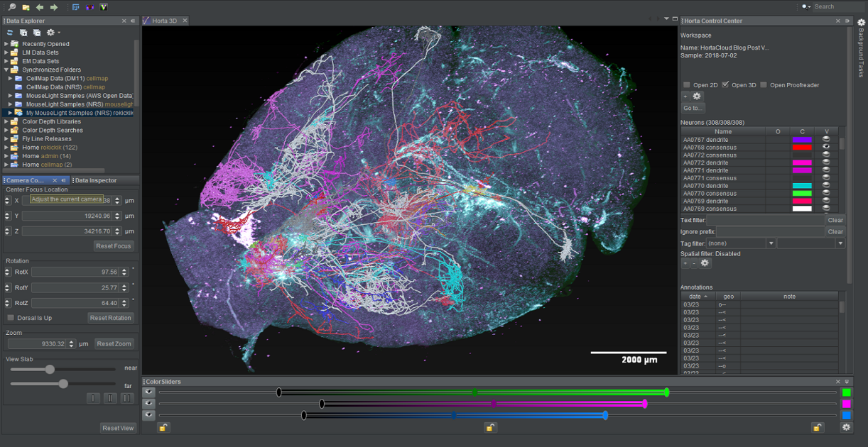The image size is (868, 447).
Task: Open the ImageJ icon in the top toolbar
Action: [75, 7]
